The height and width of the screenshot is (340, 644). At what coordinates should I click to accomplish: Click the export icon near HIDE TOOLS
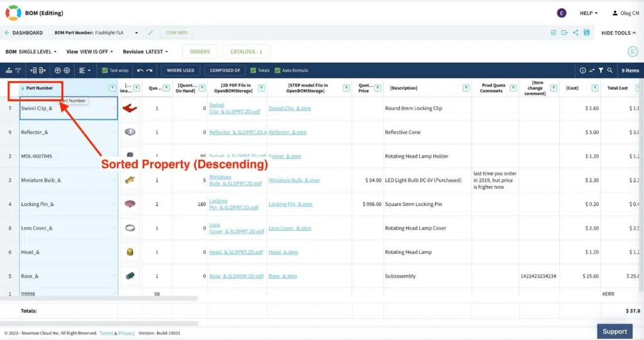(564, 33)
